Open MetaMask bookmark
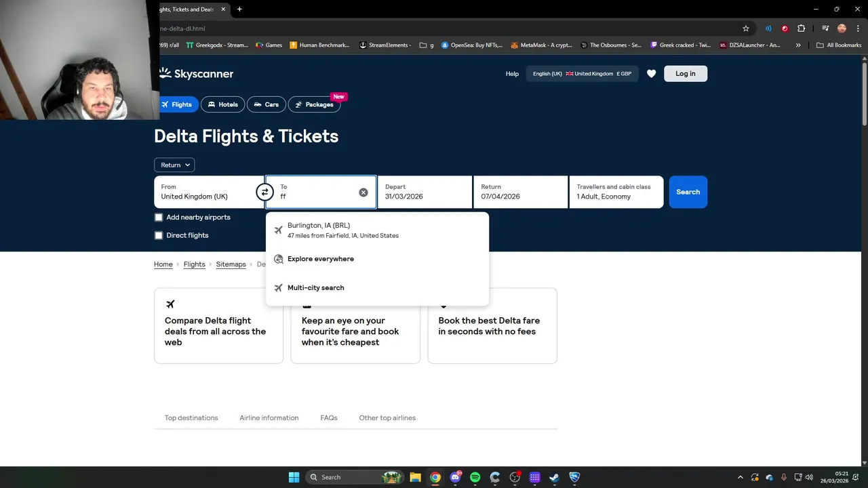Screen dimensions: 868x488 541,45
